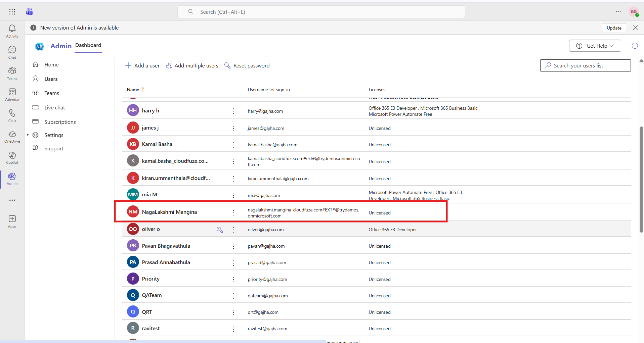The width and height of the screenshot is (644, 343).
Task: Expand the Settings section chevron
Action: (x=28, y=135)
